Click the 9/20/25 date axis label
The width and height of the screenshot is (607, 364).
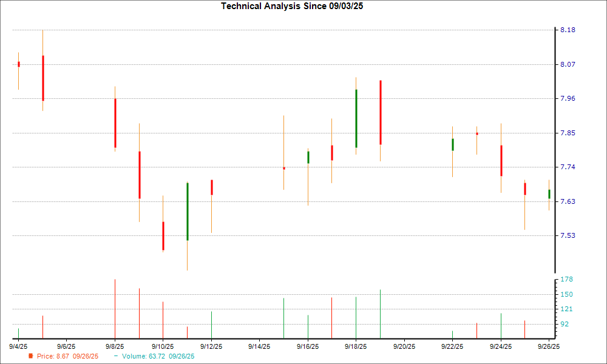[x=404, y=346]
